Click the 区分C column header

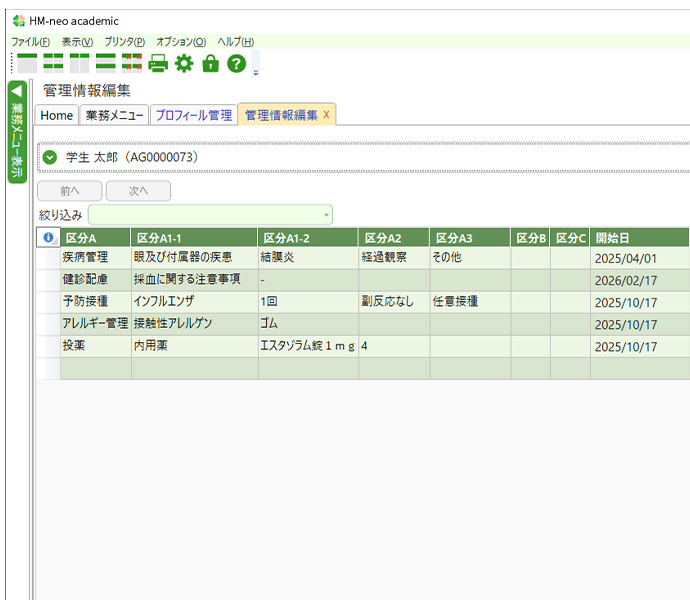[570, 238]
